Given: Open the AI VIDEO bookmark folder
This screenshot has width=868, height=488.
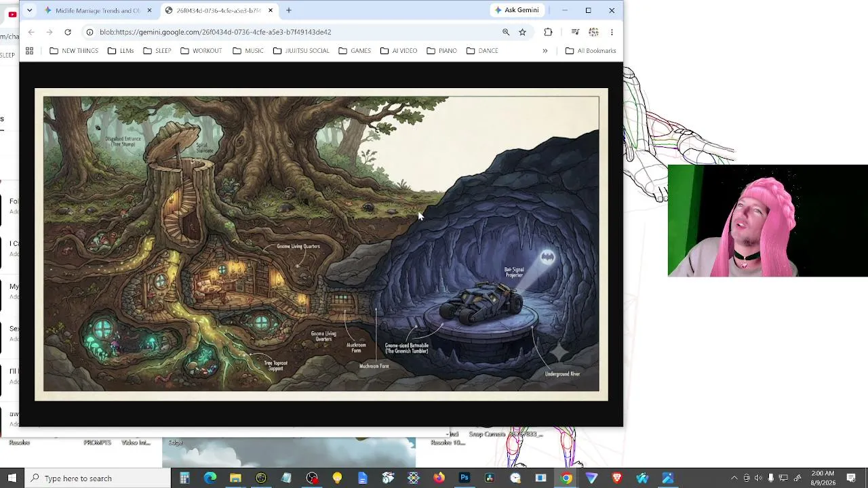Looking at the screenshot, I should click(x=399, y=51).
